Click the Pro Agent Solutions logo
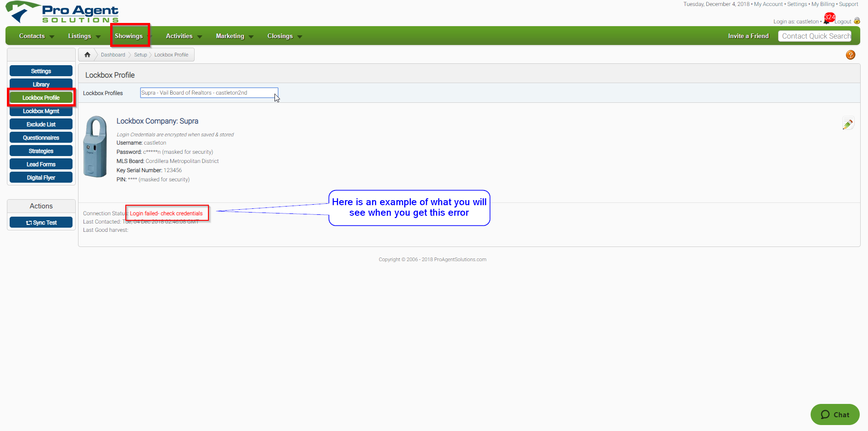Viewport: 868px width, 431px height. point(62,12)
